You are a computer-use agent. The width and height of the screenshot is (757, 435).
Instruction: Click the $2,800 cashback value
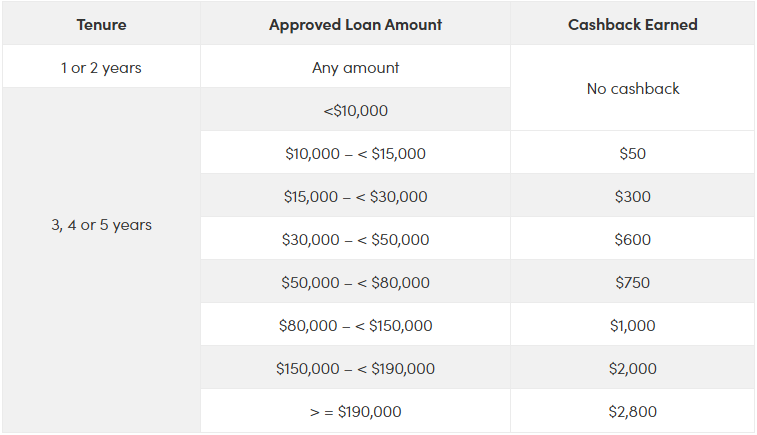[x=632, y=412]
